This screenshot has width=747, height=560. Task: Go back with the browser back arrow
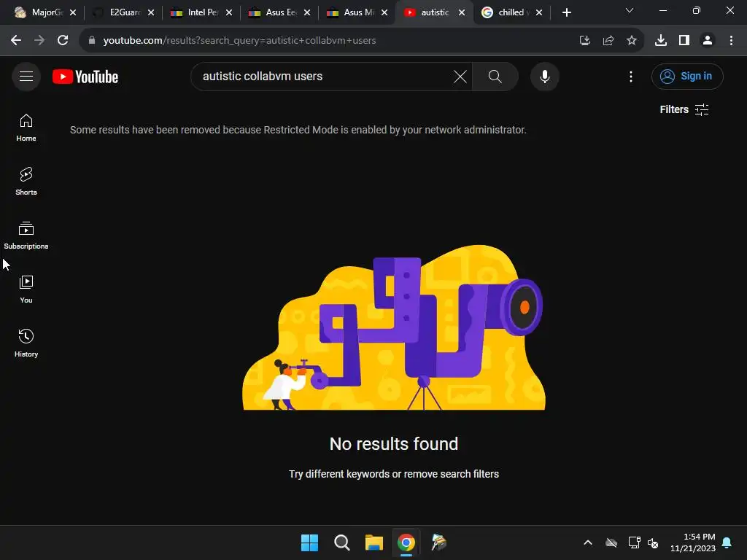(x=16, y=41)
